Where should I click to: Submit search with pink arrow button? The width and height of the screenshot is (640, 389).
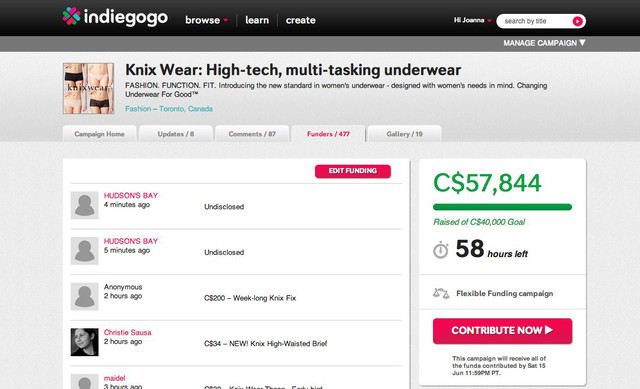577,21
